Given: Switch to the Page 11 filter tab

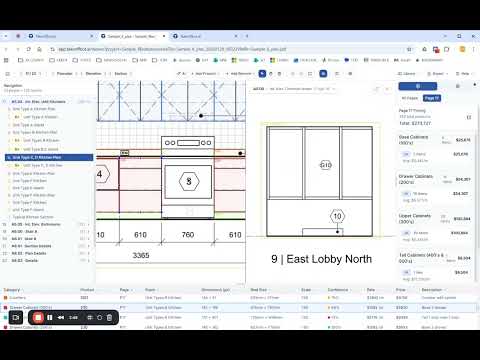Looking at the screenshot, I should pos(432,98).
